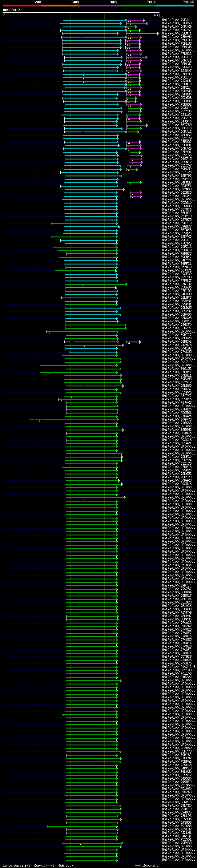Open hit UniRef100_A7NTQ2

(x=177, y=285)
